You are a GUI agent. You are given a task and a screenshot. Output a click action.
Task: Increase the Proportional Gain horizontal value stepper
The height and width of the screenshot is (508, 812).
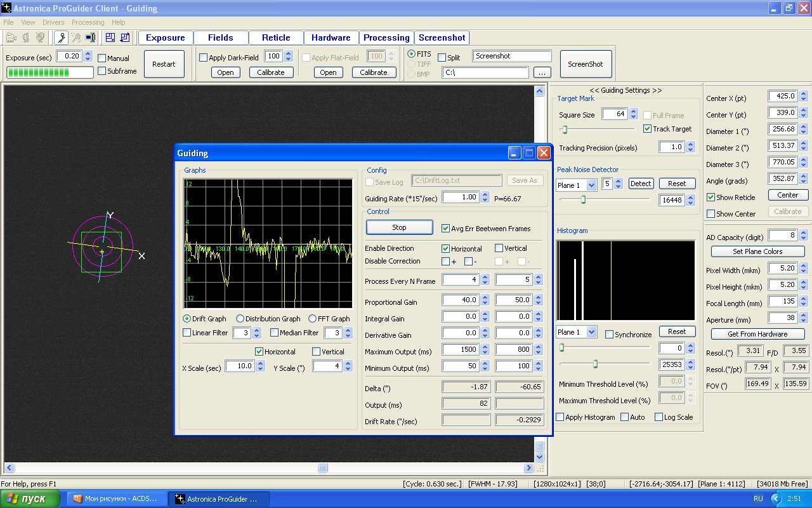(x=485, y=297)
